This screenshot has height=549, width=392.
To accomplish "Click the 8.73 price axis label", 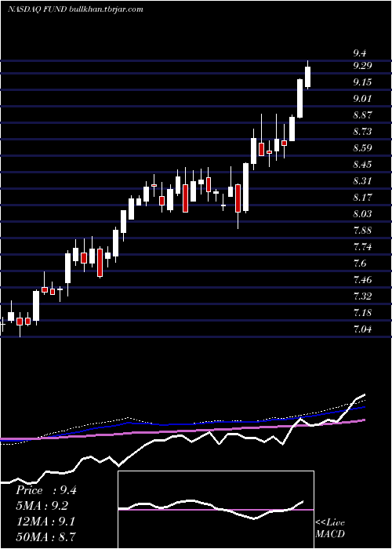I will coord(362,132).
